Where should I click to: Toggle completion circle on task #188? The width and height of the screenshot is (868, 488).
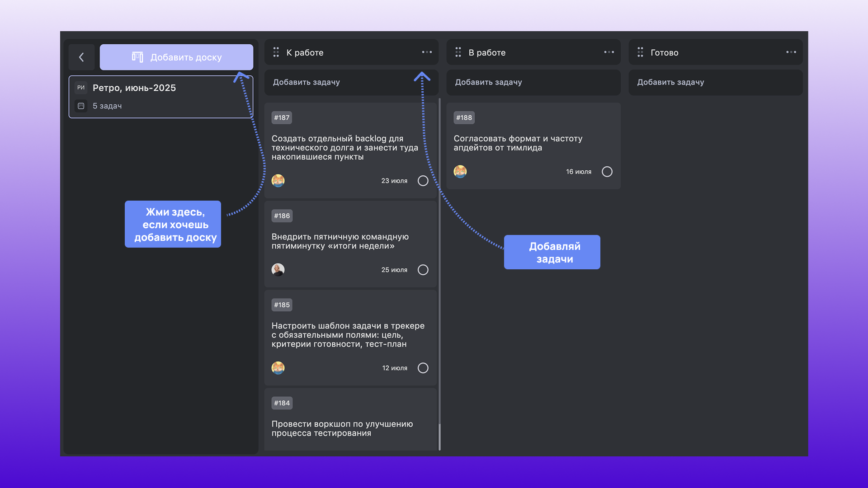point(607,172)
